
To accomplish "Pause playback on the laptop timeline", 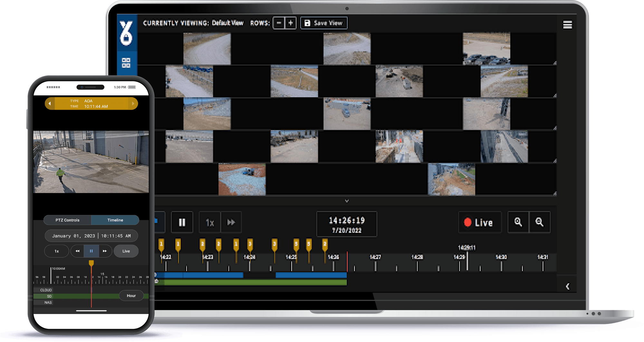I will [x=182, y=222].
